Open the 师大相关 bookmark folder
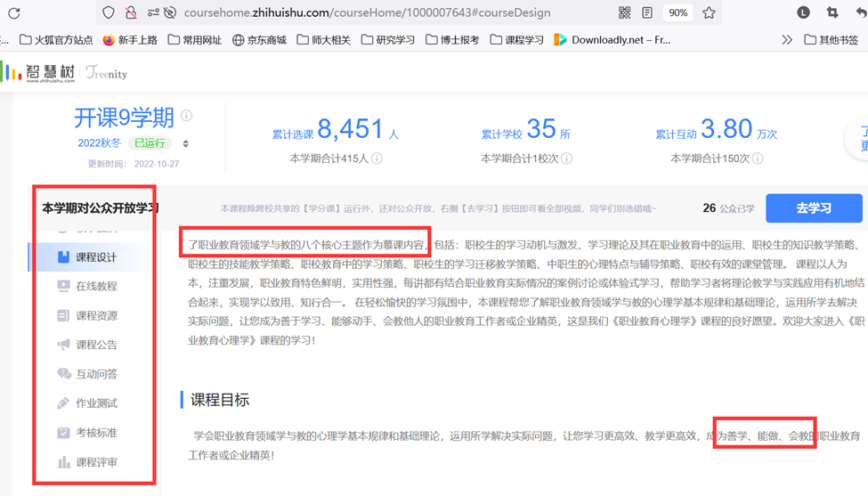Image resolution: width=868 pixels, height=496 pixels. [x=324, y=40]
